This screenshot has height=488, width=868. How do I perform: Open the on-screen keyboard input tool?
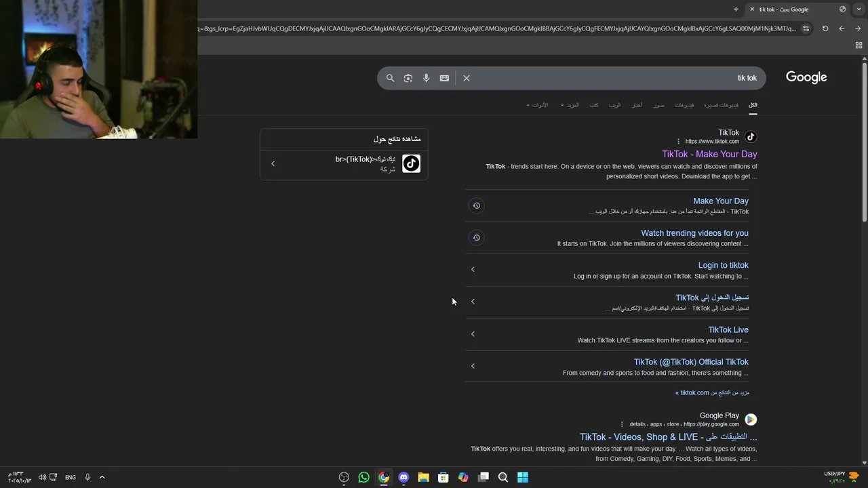[x=444, y=78]
